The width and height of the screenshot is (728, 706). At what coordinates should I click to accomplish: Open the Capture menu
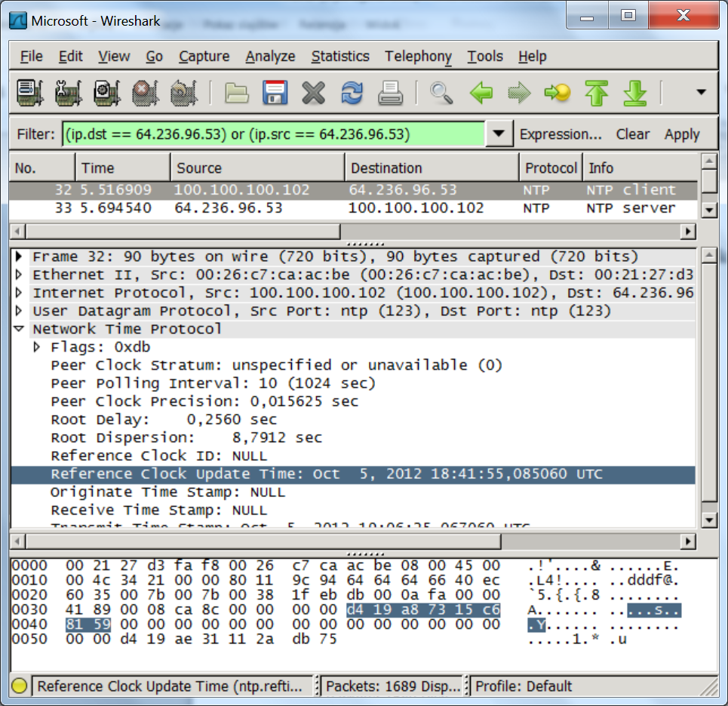[204, 56]
